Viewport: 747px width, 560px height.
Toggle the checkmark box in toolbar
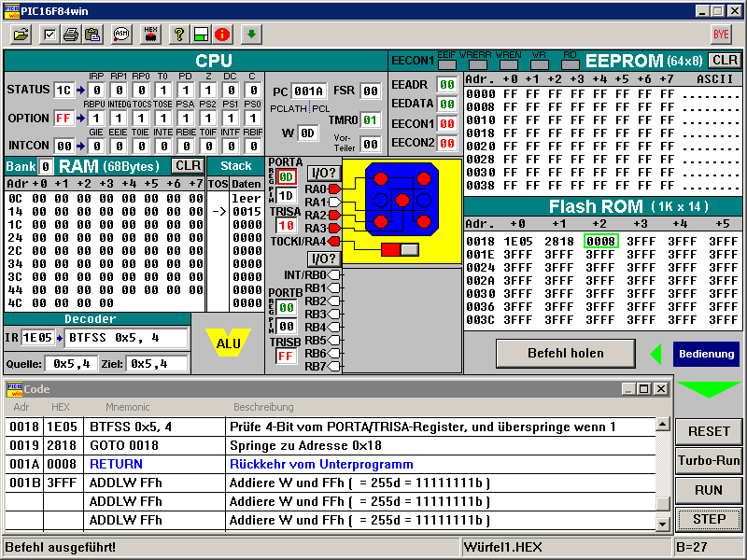(x=50, y=35)
